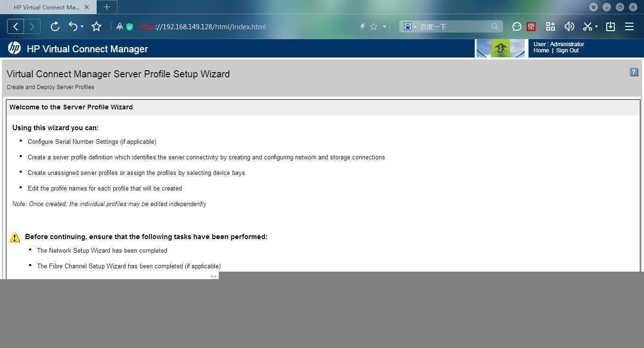Open wizard help question mark icon

[x=634, y=72]
